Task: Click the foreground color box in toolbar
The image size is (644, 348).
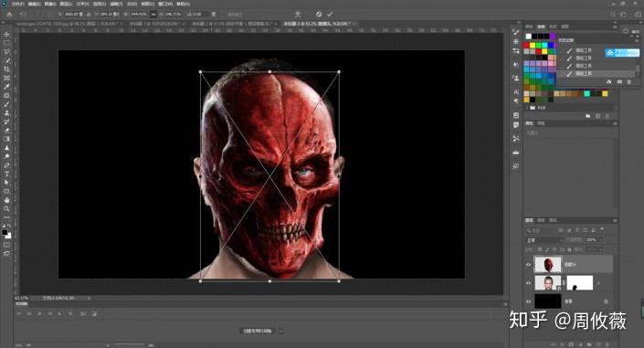Action: tap(5, 233)
